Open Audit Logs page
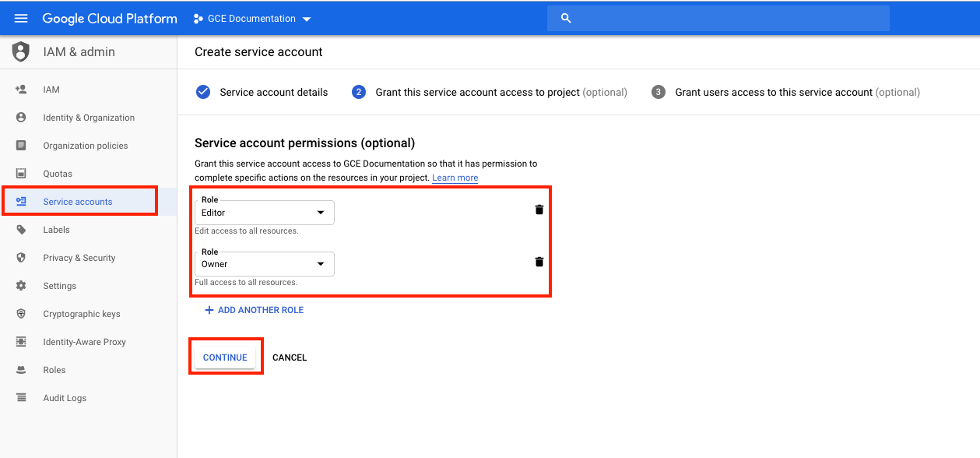This screenshot has width=980, height=458. (x=65, y=398)
